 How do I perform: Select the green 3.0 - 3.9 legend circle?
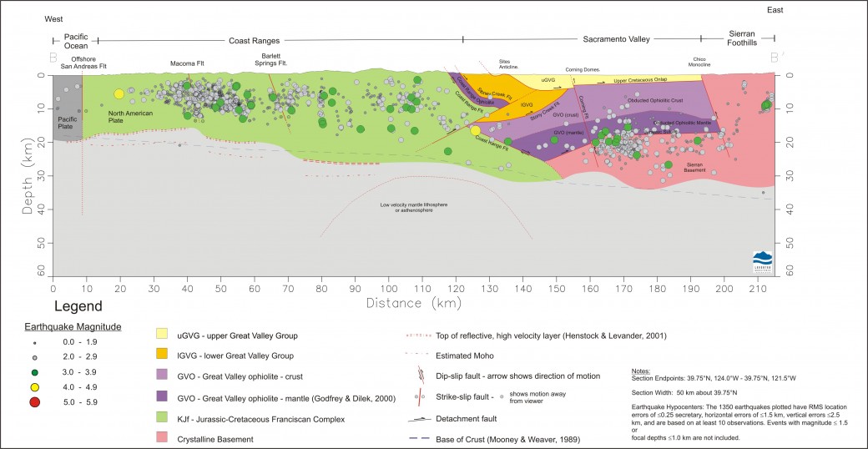[x=34, y=372]
